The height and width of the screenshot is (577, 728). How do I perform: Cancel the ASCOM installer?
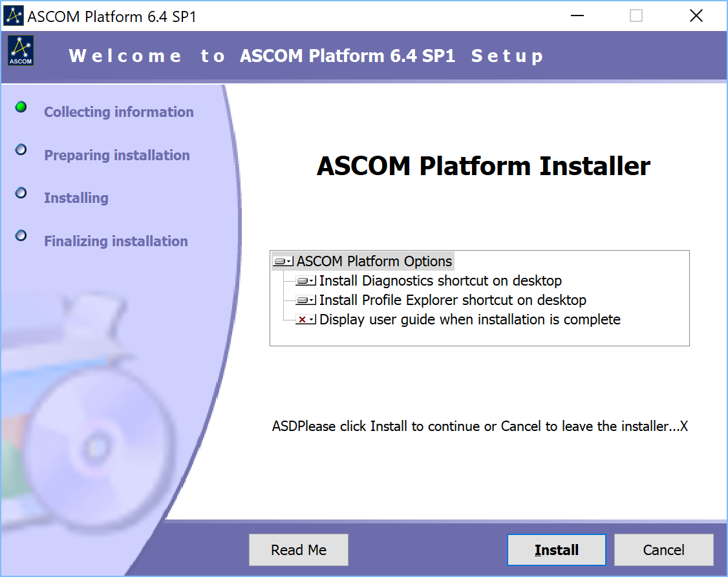(663, 550)
